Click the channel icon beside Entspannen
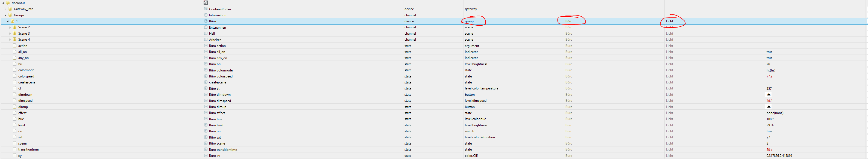The width and height of the screenshot is (868, 159). (x=206, y=27)
